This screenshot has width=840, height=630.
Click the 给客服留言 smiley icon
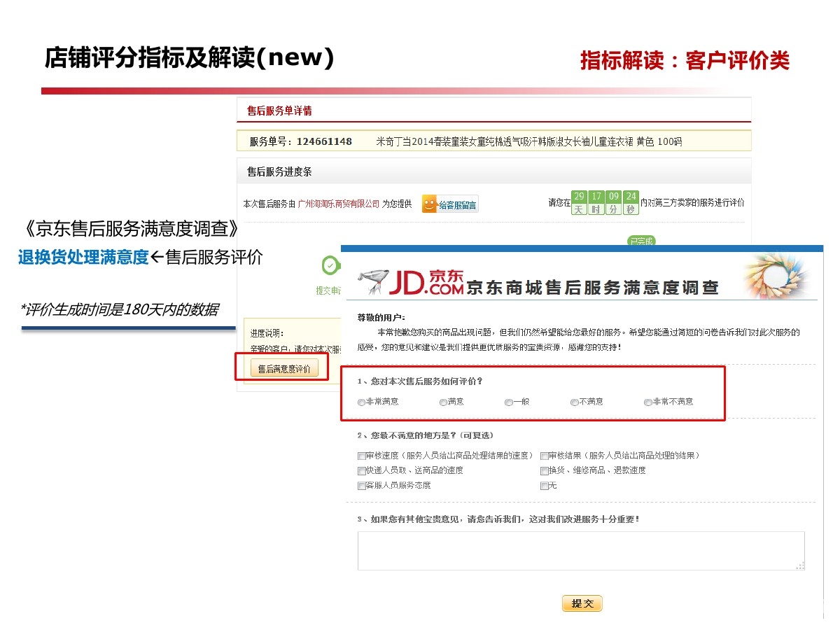pyautogui.click(x=429, y=204)
